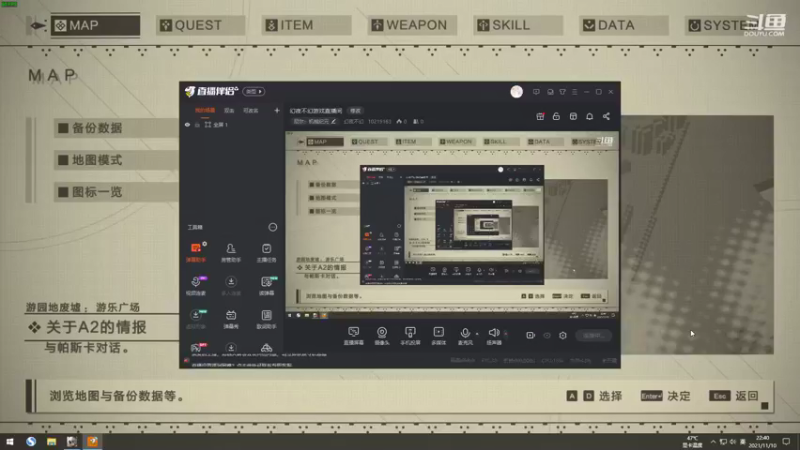800x450 pixels.
Task: Open the SKILL tab in the game menu
Action: coord(518,25)
